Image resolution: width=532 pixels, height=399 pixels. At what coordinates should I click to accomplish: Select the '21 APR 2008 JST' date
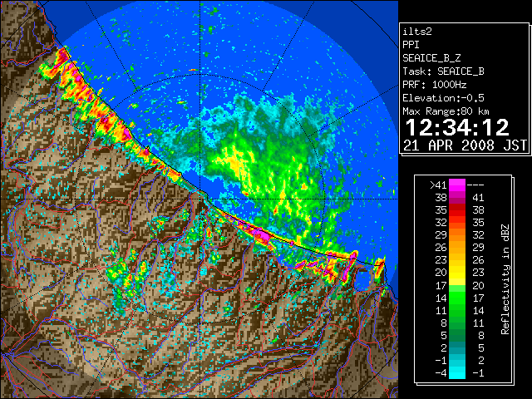(x=465, y=145)
